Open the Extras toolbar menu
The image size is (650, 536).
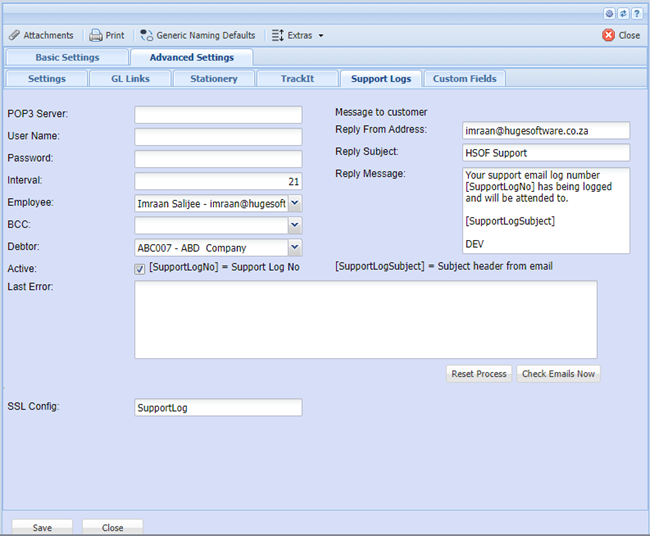pyautogui.click(x=297, y=35)
